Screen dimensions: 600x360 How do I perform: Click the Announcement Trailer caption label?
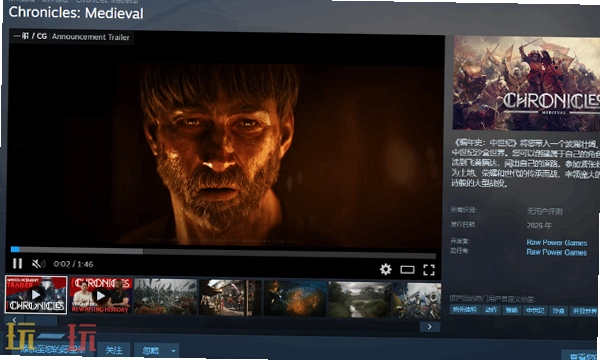91,37
